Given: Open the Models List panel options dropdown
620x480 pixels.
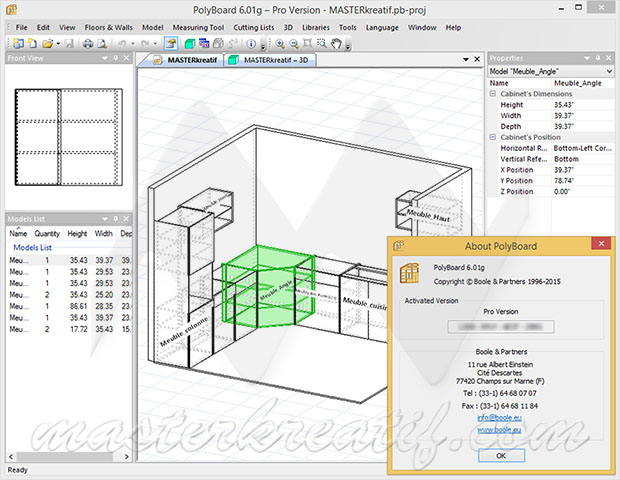Looking at the screenshot, I should click(x=105, y=219).
